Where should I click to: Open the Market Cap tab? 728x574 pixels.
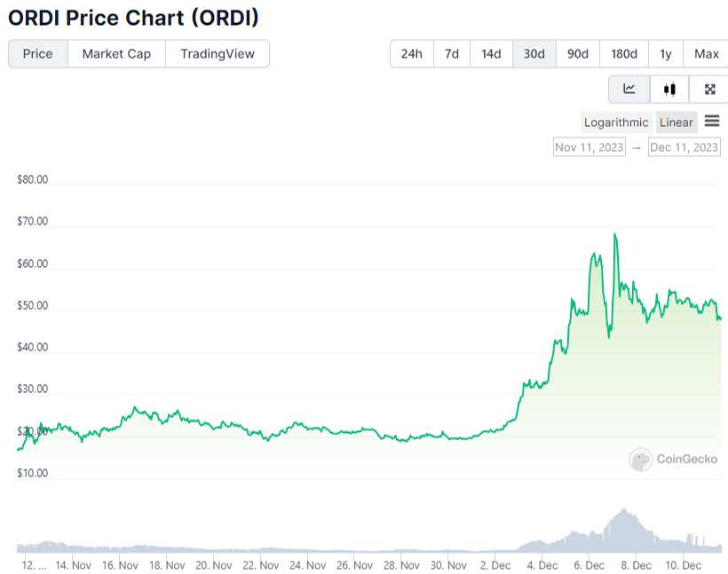click(x=116, y=54)
